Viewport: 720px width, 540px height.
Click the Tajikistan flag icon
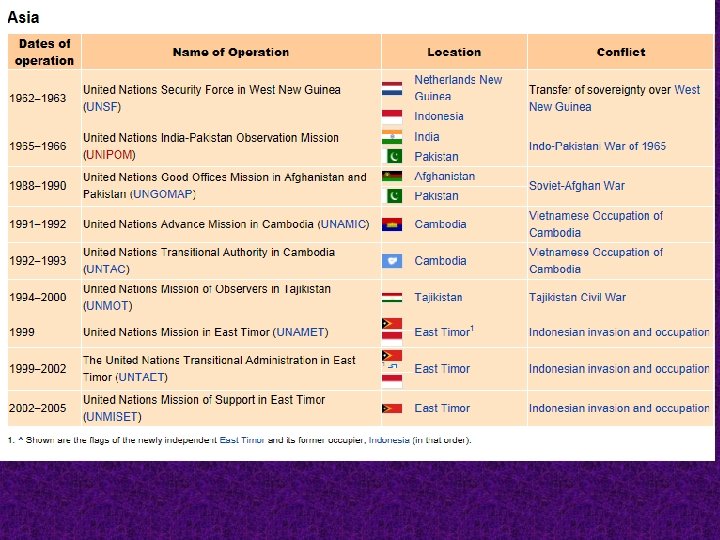(x=392, y=298)
